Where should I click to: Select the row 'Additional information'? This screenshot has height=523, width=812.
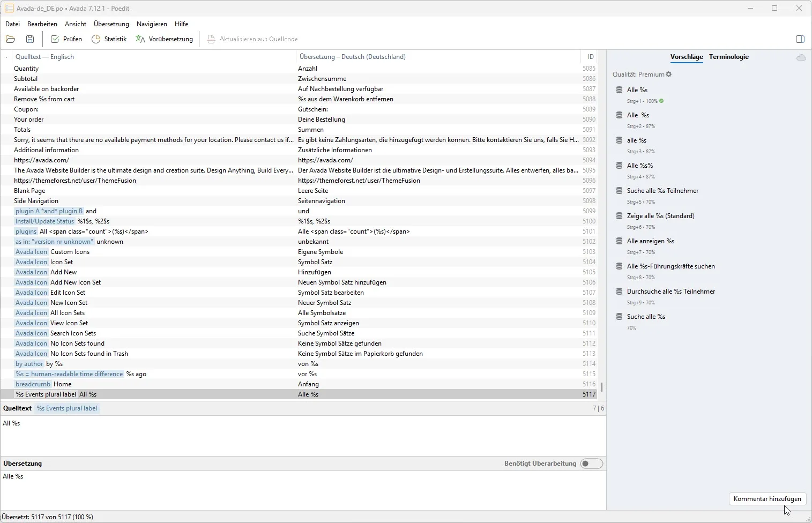coord(300,150)
